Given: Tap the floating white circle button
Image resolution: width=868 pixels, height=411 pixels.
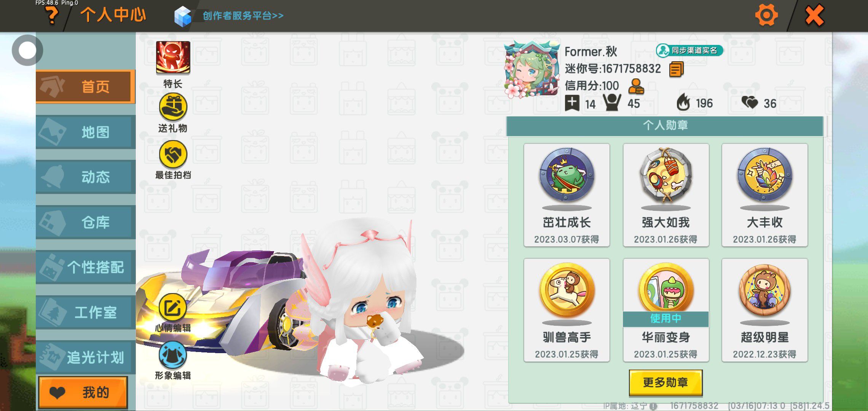Looking at the screenshot, I should pyautogui.click(x=27, y=50).
